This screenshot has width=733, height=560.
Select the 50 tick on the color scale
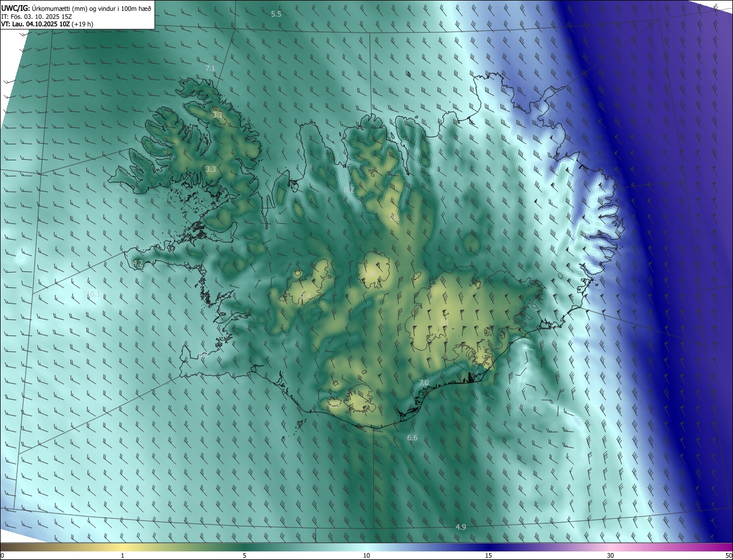pos(729,555)
